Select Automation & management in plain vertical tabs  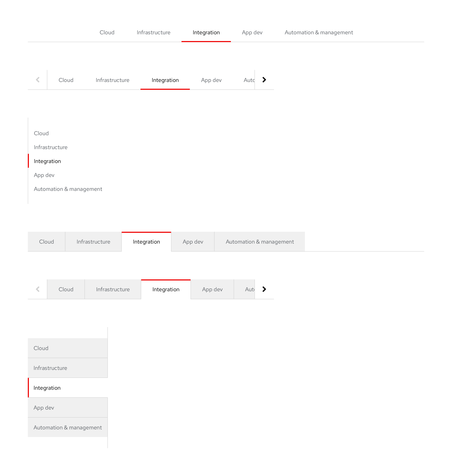tap(68, 189)
